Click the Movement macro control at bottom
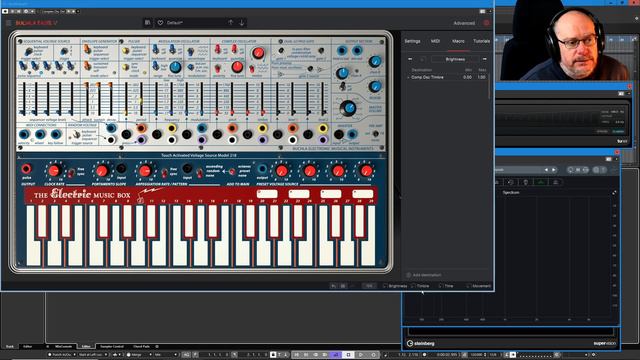This screenshot has width=640, height=360. click(479, 286)
